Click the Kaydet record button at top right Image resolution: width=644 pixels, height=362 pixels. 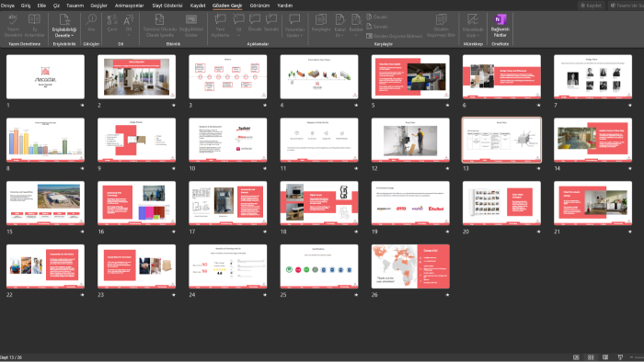(591, 6)
